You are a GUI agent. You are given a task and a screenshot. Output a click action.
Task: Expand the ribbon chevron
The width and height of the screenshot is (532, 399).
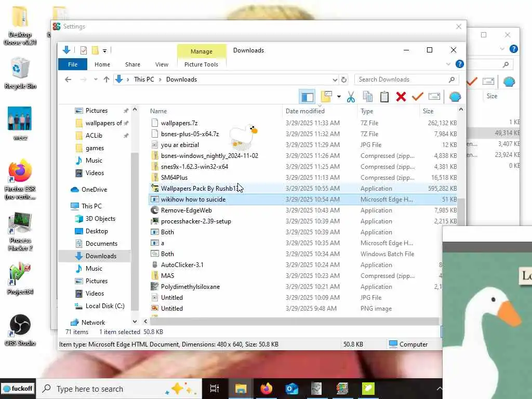[x=448, y=64]
